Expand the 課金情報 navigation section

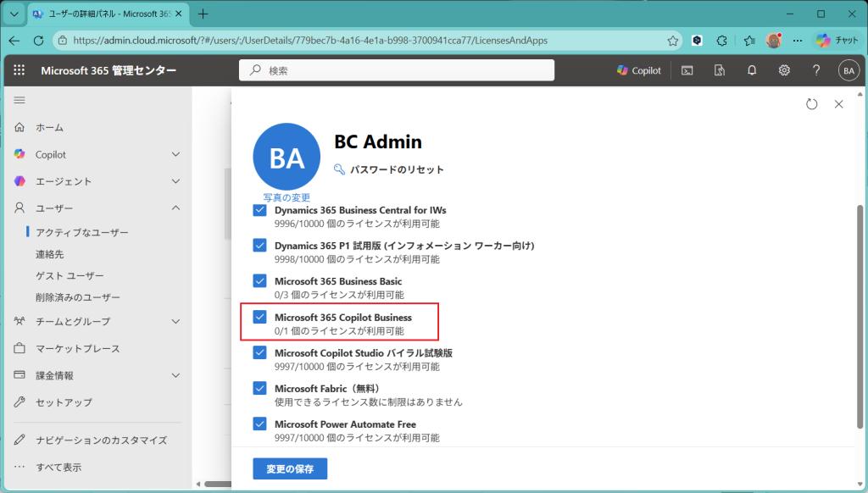pos(175,375)
